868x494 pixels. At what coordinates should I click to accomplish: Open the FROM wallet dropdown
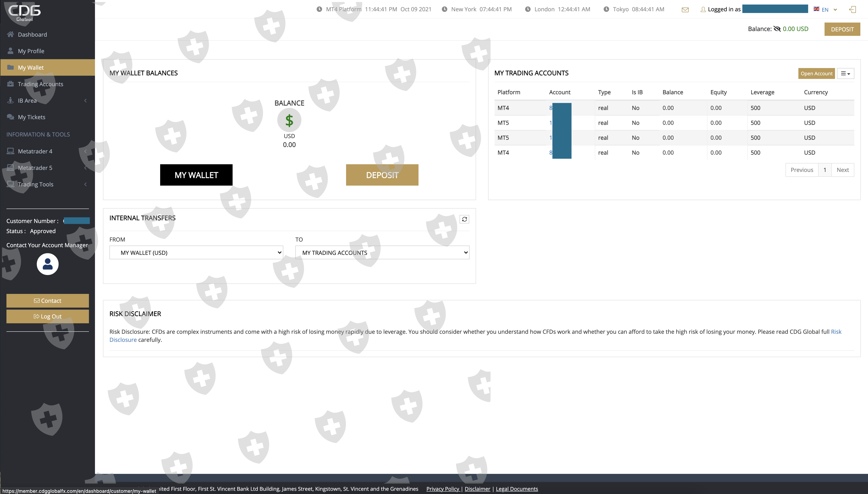tap(196, 252)
